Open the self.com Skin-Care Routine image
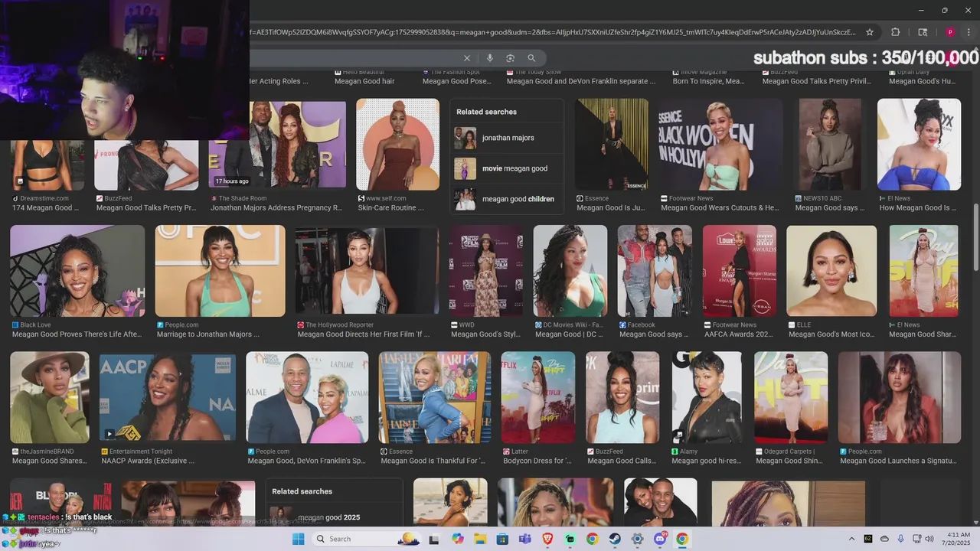Image resolution: width=980 pixels, height=551 pixels. 397,145
